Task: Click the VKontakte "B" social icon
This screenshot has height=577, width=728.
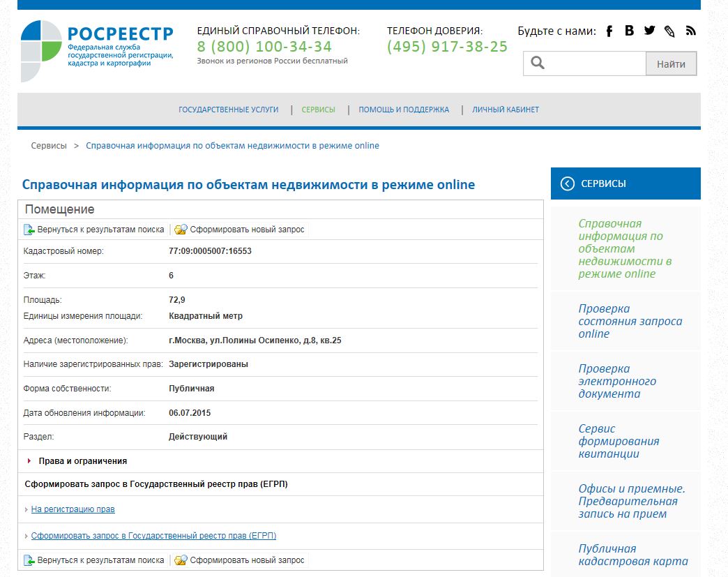Action: 629,31
